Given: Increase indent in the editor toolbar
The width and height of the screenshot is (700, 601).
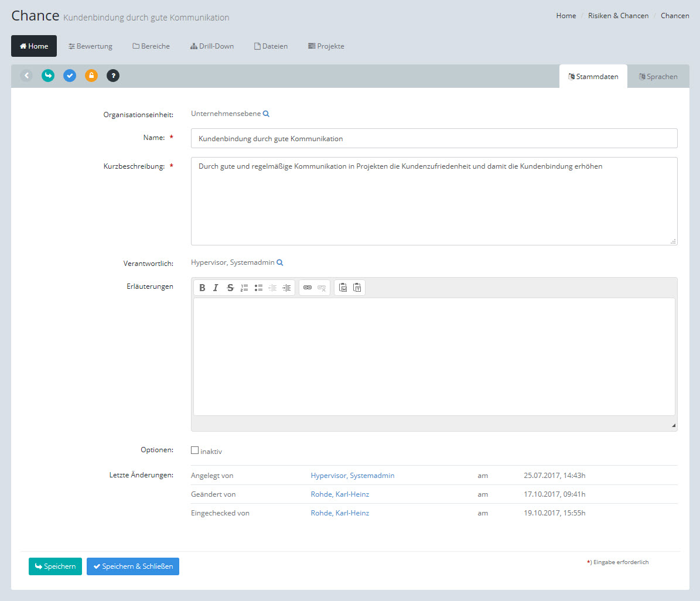Looking at the screenshot, I should pyautogui.click(x=286, y=288).
